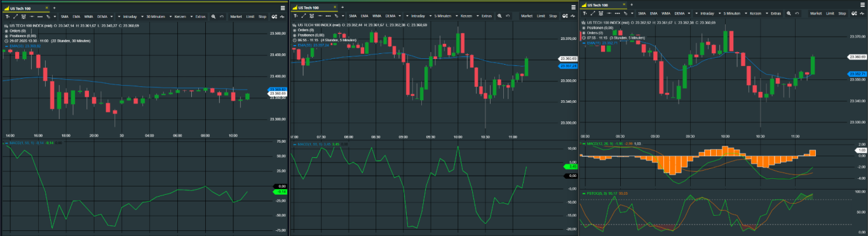Select the text tool in the right chart

pyautogui.click(x=585, y=13)
